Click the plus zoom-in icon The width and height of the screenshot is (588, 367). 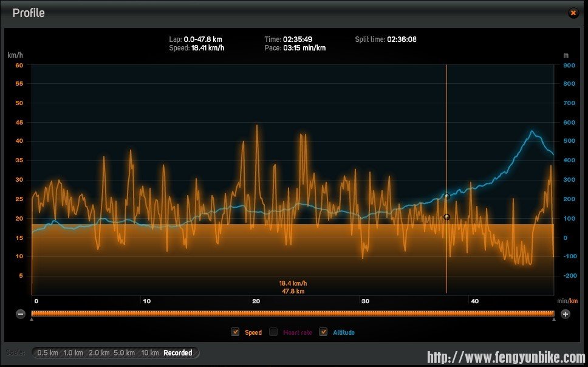coord(566,314)
